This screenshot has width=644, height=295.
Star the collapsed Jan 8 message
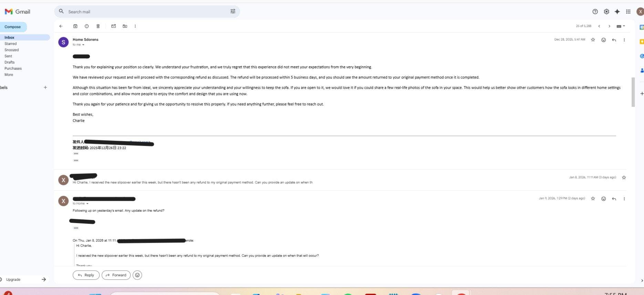(624, 177)
